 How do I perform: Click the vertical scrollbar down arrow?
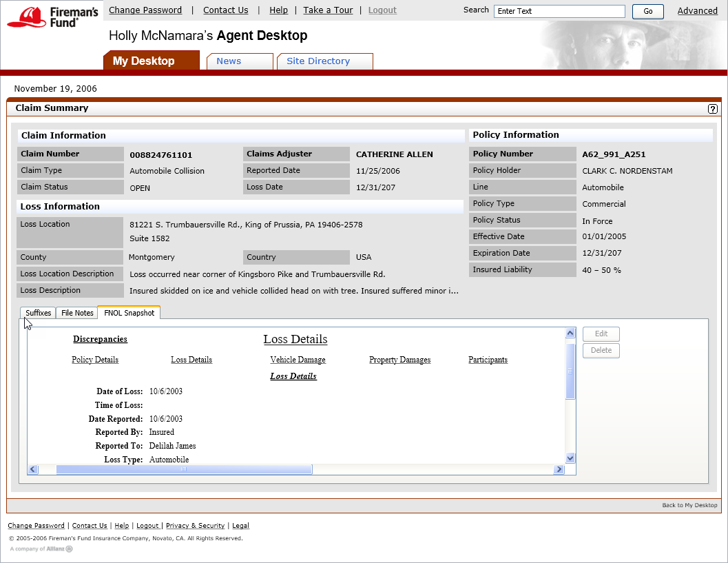coord(570,458)
